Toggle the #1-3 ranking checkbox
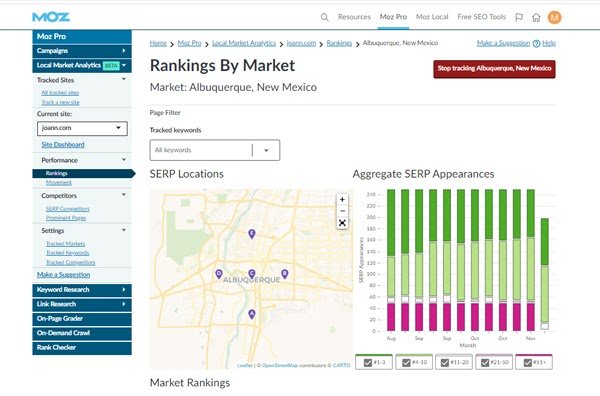The height and width of the screenshot is (396, 600). [368, 362]
